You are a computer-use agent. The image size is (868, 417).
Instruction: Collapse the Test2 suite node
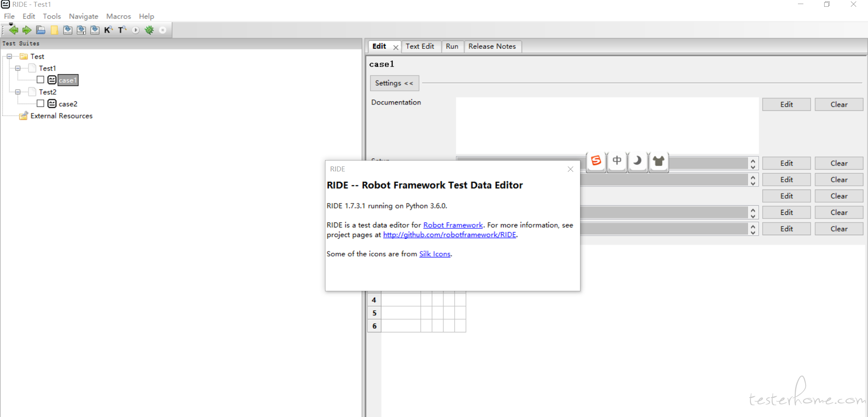pos(18,92)
